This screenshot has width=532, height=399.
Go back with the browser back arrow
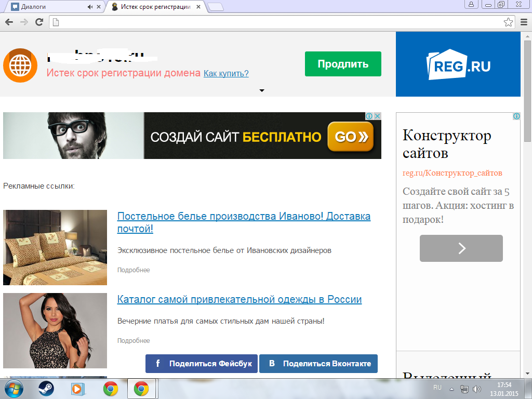pyautogui.click(x=9, y=22)
